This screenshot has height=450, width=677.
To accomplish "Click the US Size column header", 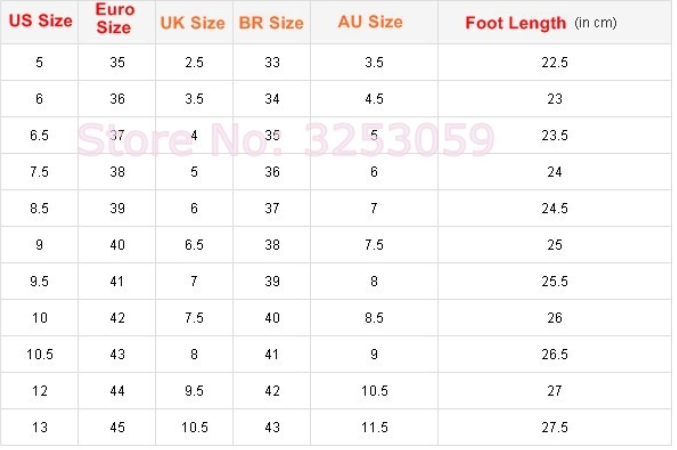I will coord(40,21).
